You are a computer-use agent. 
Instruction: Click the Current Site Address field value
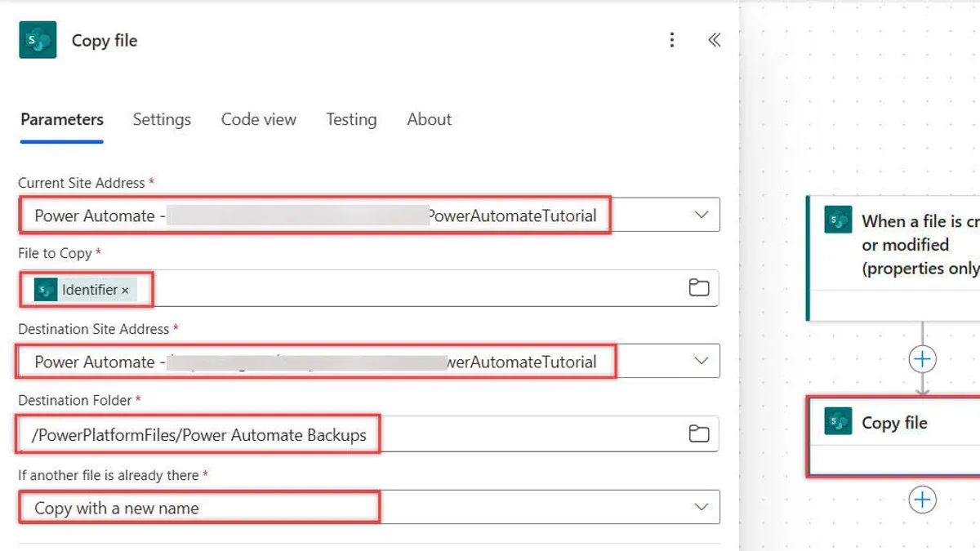[x=315, y=216]
